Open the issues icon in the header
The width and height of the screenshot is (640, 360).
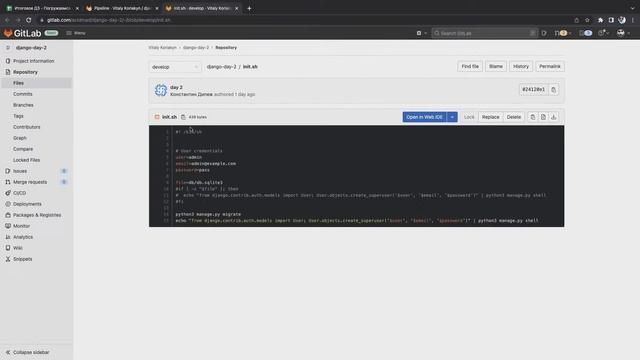(x=544, y=33)
